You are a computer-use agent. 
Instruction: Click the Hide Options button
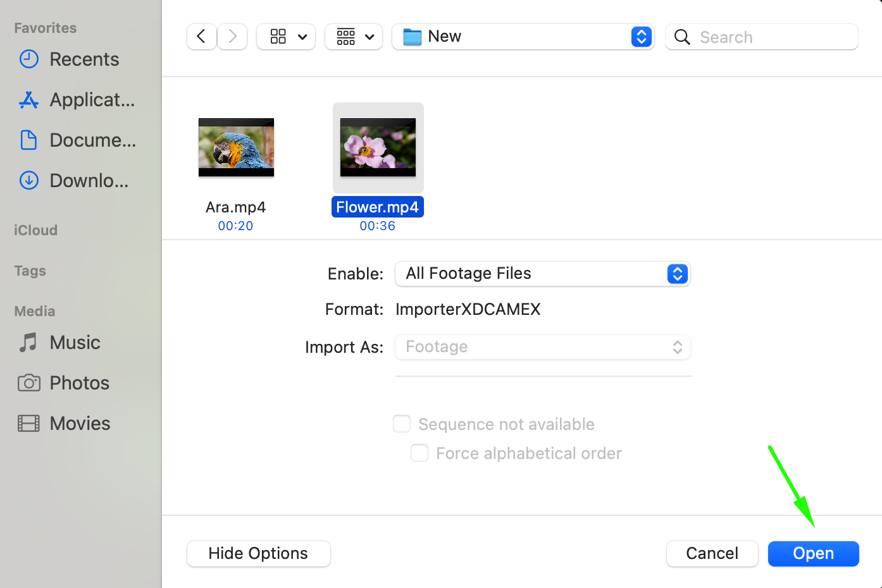click(258, 554)
